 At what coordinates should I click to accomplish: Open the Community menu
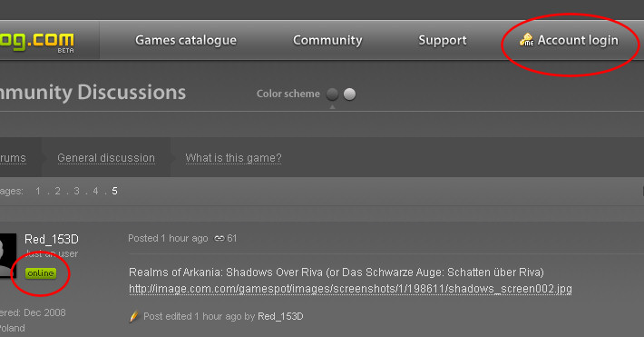click(327, 40)
